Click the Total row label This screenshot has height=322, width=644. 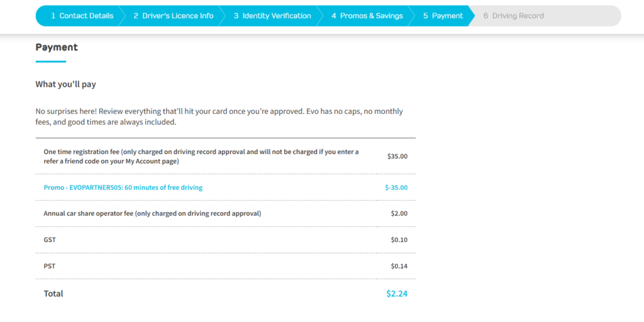pyautogui.click(x=53, y=294)
